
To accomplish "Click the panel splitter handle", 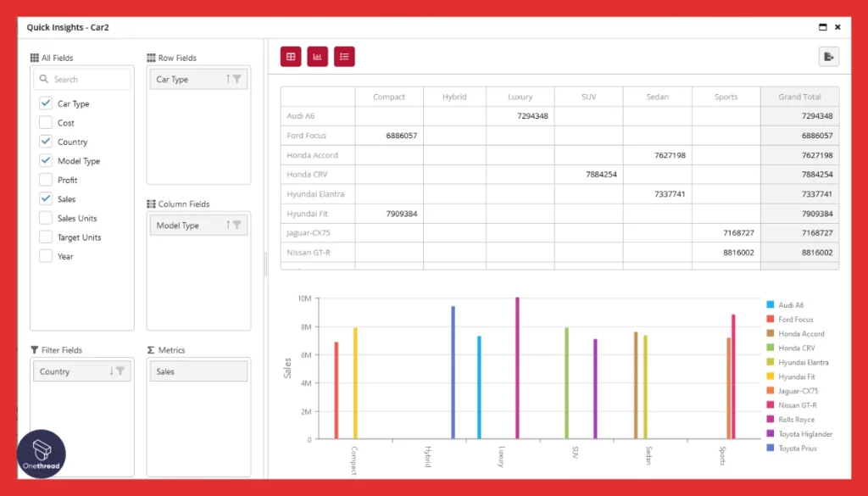I will (x=265, y=264).
